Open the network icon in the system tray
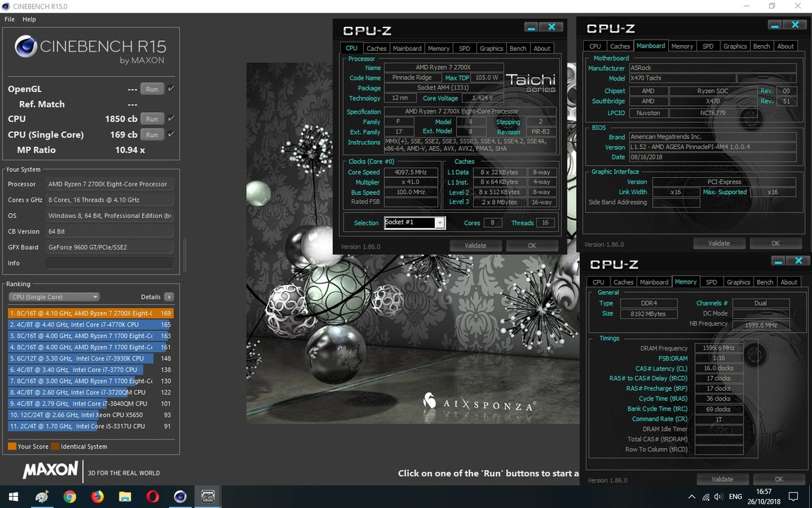 pyautogui.click(x=706, y=497)
